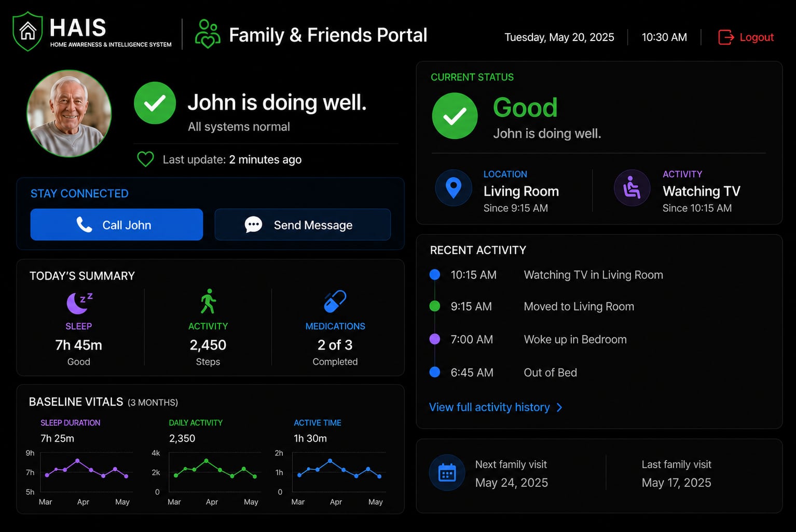Image resolution: width=796 pixels, height=532 pixels.
Task: Click the 6:45 AM timeline dot
Action: [x=435, y=372]
